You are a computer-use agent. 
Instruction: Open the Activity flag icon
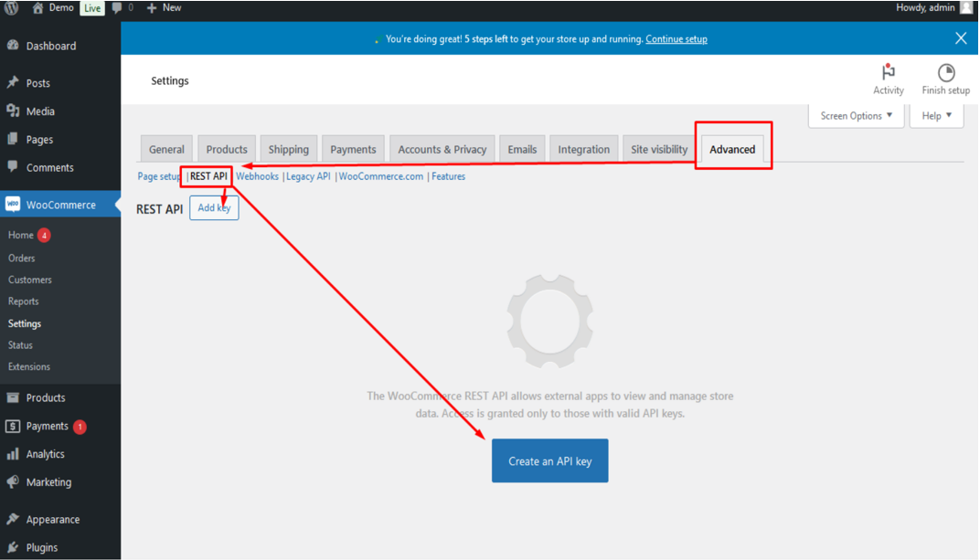pyautogui.click(x=888, y=72)
